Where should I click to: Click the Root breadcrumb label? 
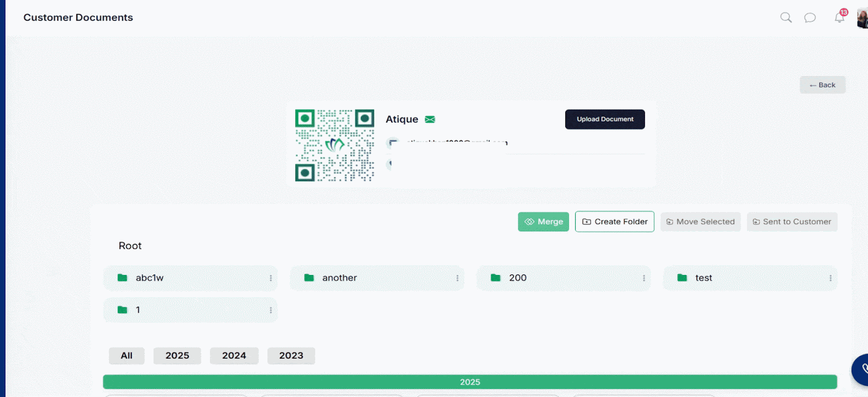[130, 246]
